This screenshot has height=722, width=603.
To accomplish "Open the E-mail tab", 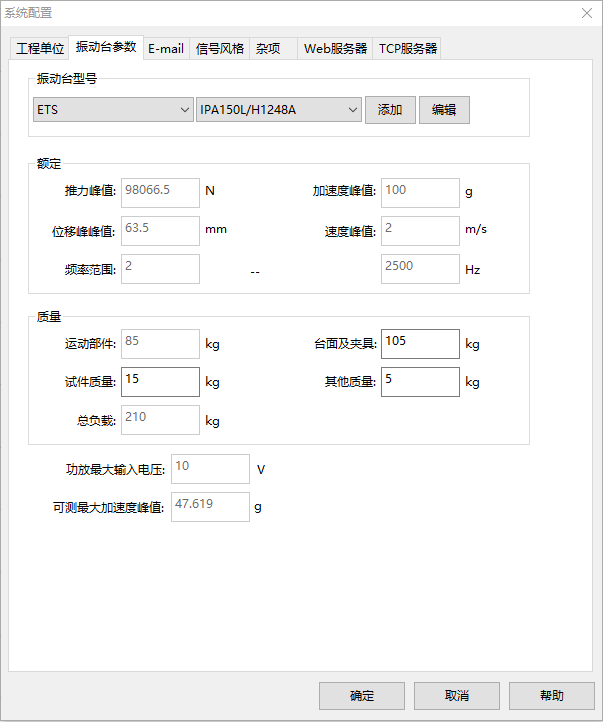I will [x=166, y=48].
